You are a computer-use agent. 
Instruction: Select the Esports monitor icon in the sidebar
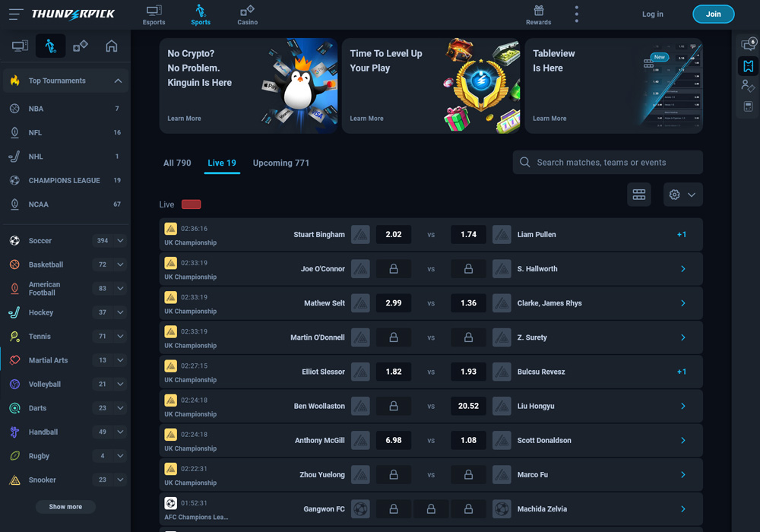pos(21,46)
